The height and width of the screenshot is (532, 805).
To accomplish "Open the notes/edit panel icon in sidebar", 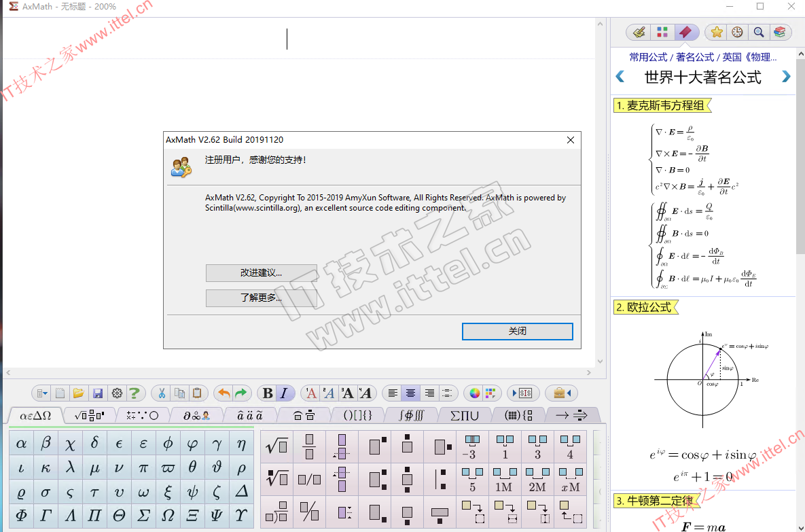I will tap(639, 33).
